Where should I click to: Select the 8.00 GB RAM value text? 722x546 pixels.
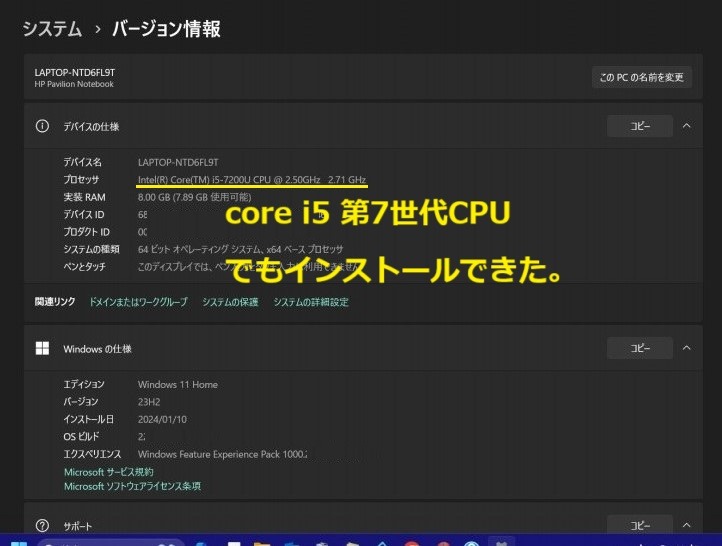pyautogui.click(x=194, y=197)
